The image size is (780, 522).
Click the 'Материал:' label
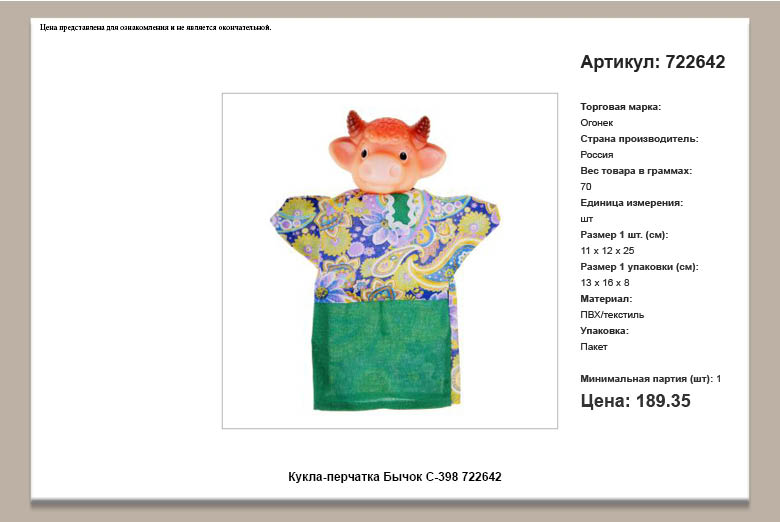click(x=606, y=299)
